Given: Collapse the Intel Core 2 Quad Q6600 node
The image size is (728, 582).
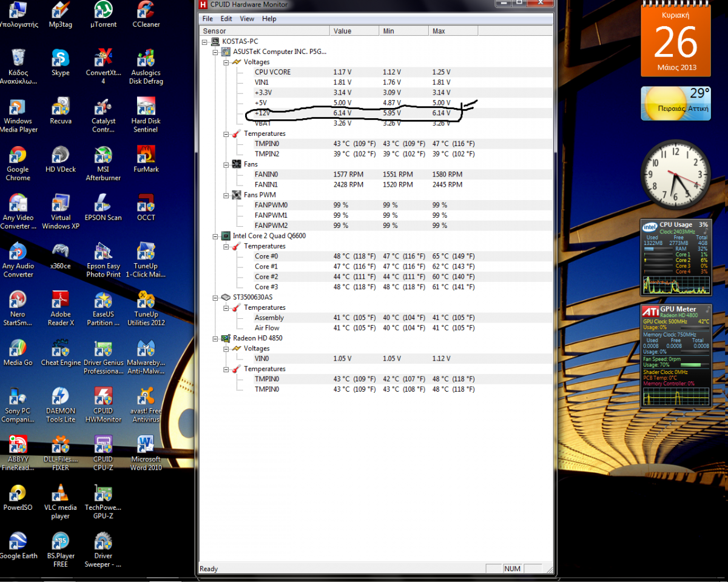Looking at the screenshot, I should pos(216,236).
